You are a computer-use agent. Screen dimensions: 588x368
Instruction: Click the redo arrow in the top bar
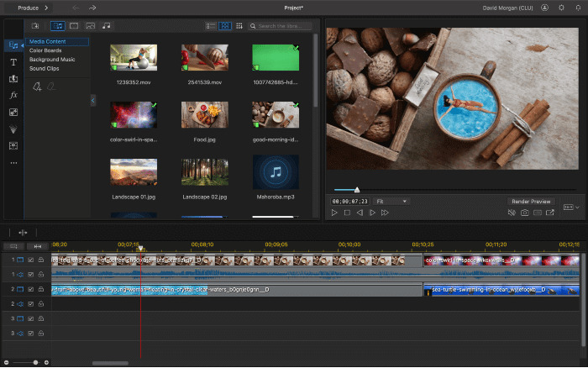(x=92, y=7)
